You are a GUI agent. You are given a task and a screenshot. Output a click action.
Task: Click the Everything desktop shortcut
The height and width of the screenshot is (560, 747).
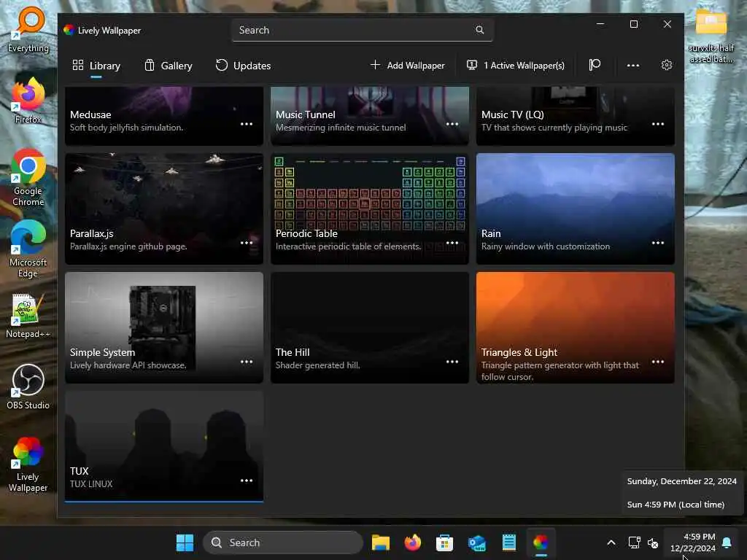tap(28, 29)
